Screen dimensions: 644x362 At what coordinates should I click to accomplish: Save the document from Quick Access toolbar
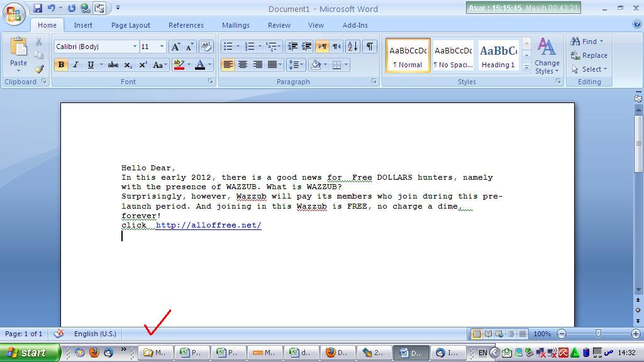click(x=37, y=8)
